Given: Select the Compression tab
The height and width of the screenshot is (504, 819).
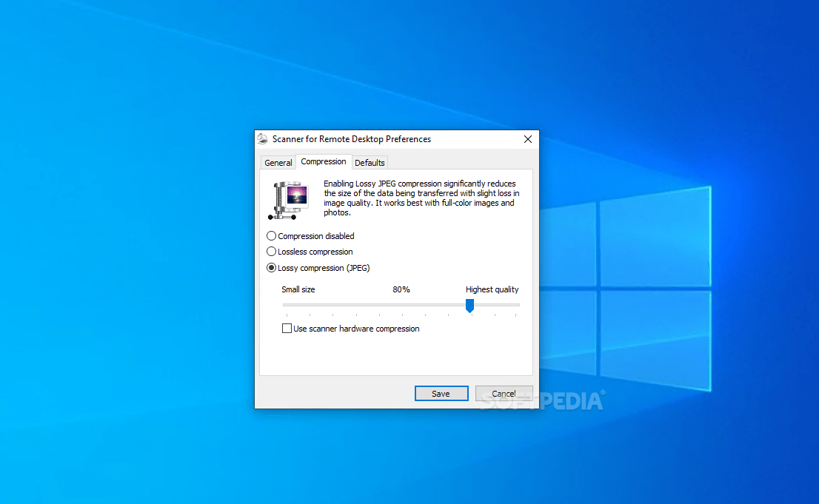Looking at the screenshot, I should (x=324, y=161).
